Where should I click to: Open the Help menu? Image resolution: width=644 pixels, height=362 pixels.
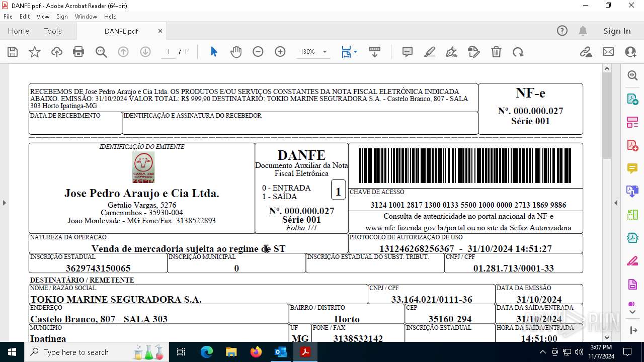tap(110, 17)
